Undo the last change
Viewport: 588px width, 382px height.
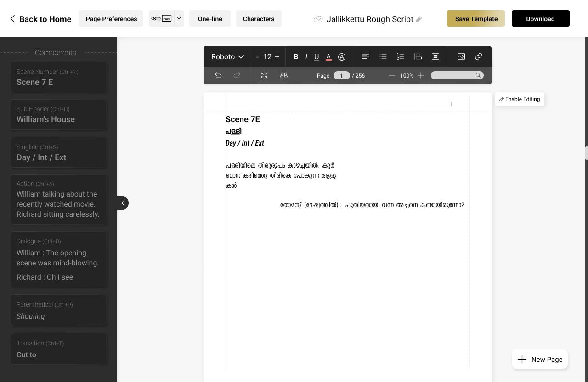[218, 75]
